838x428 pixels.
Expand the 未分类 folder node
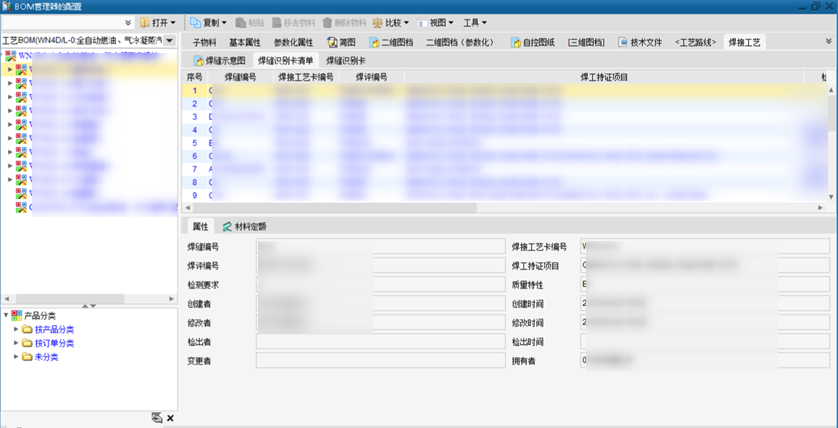point(16,357)
